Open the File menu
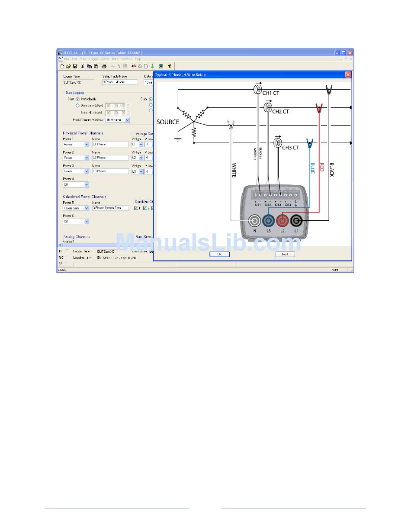Screen dimensions: 411x532 pyautogui.click(x=67, y=59)
